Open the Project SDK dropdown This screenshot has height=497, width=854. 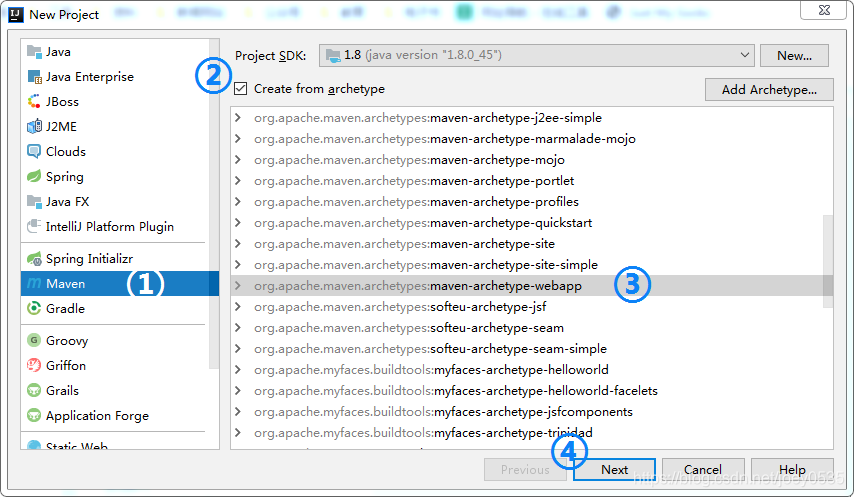tap(536, 55)
